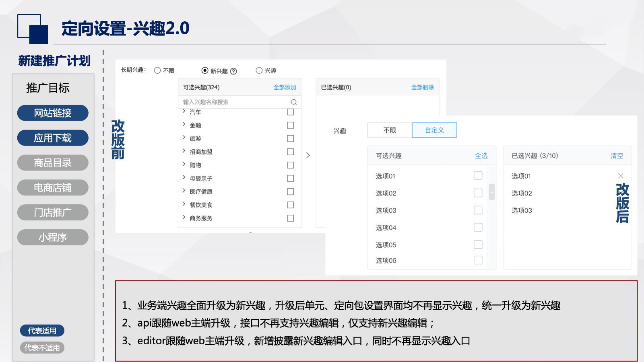
Task: Check the 金融 checkbox
Action: tap(291, 125)
